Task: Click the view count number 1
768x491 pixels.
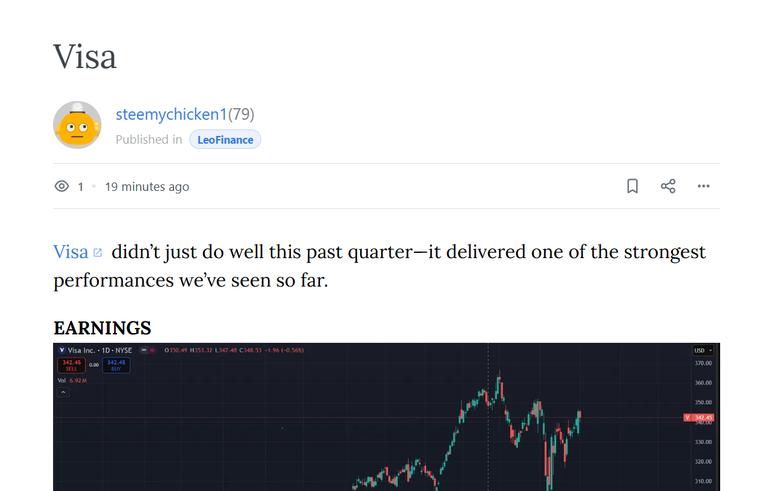Action: pyautogui.click(x=80, y=187)
